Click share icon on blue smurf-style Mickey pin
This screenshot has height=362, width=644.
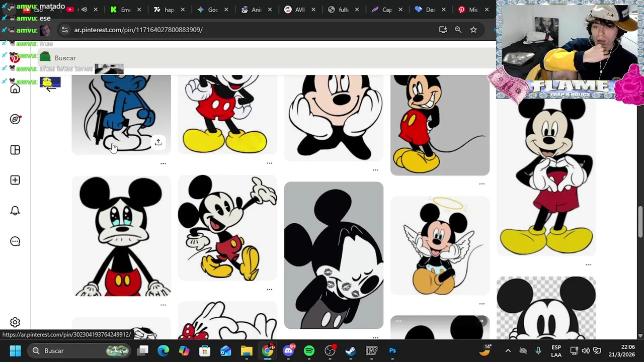tap(158, 142)
